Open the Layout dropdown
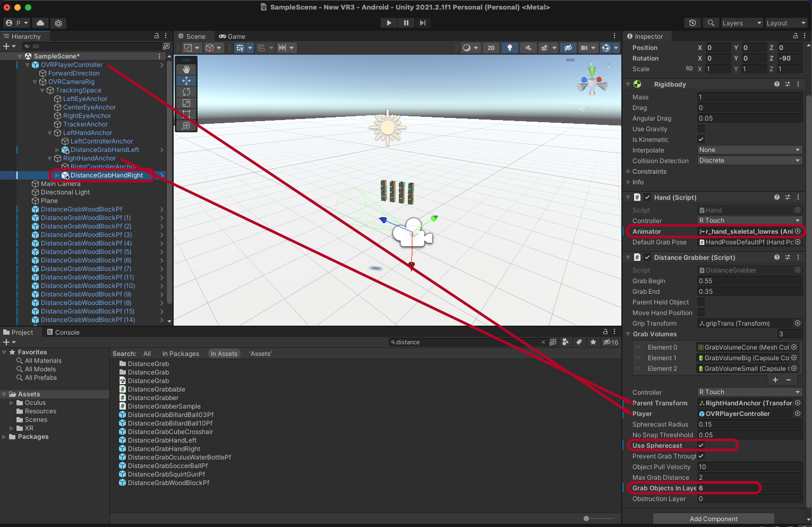The width and height of the screenshot is (812, 527). [x=786, y=23]
